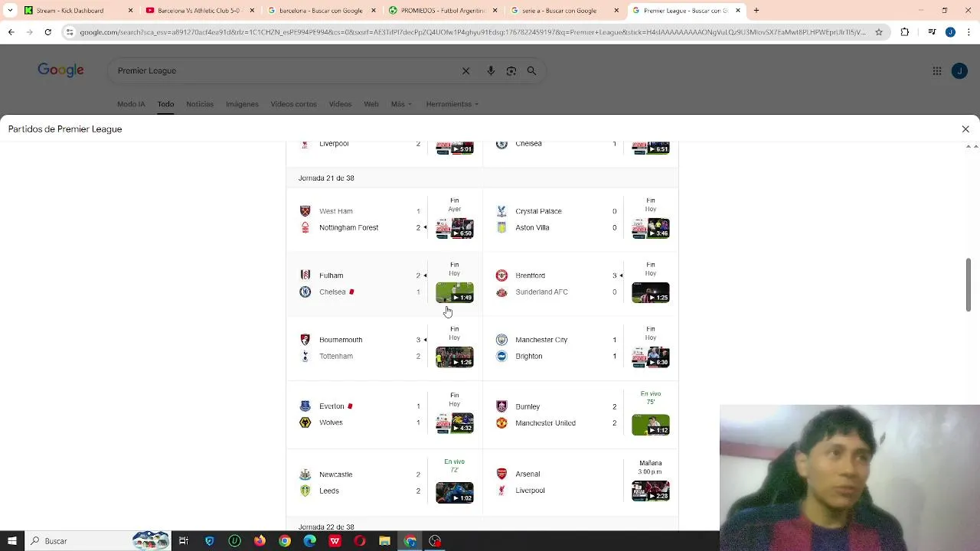This screenshot has width=980, height=551.
Task: Click the Premier League search input field
Action: coord(285,70)
